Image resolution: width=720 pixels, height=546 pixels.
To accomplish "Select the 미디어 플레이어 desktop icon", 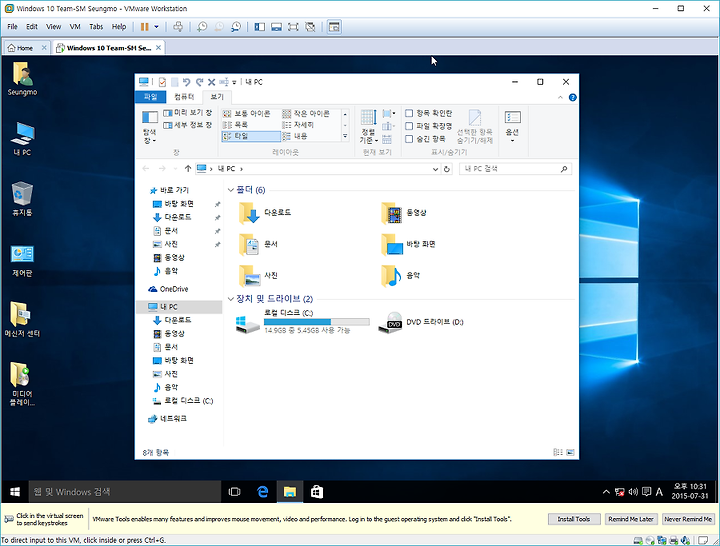I will pos(22,384).
